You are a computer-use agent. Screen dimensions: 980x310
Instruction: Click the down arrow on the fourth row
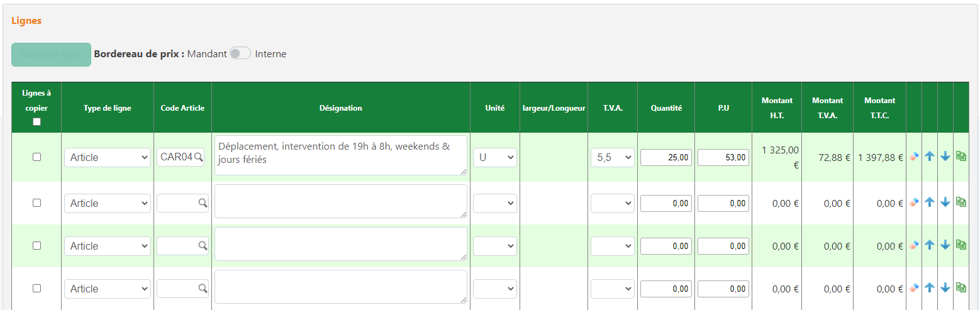(x=945, y=287)
